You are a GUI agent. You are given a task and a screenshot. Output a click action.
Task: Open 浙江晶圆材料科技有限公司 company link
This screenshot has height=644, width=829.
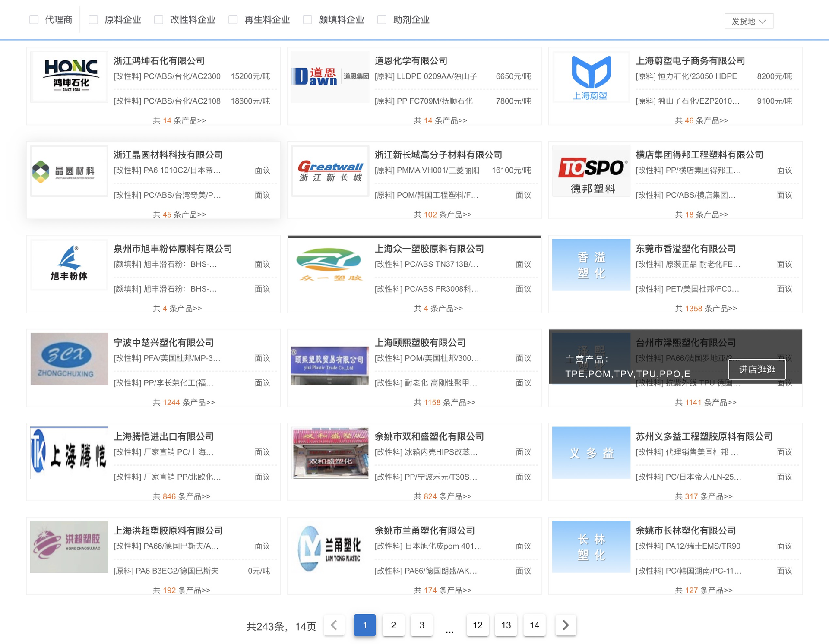168,155
